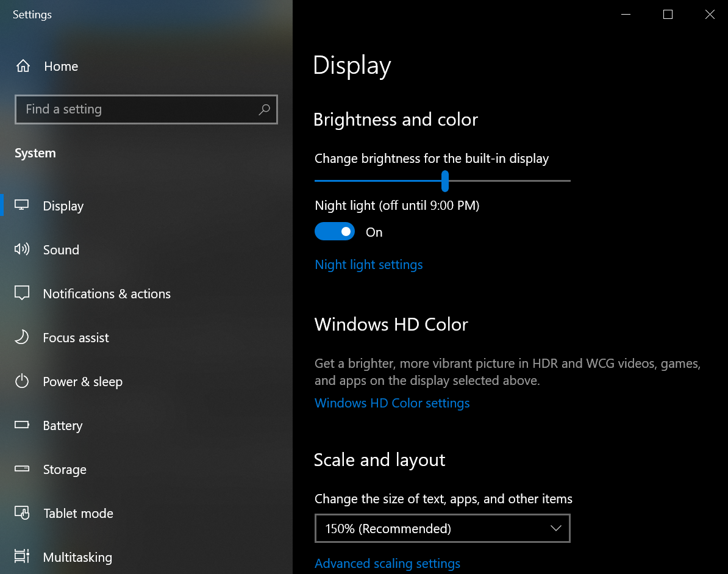Minimize the Settings window

click(626, 15)
